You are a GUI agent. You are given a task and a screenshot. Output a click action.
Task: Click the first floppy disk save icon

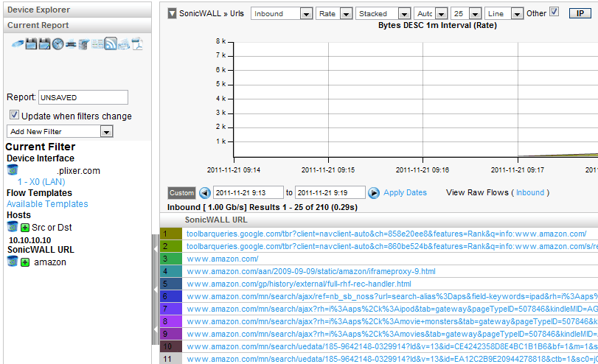pos(31,43)
